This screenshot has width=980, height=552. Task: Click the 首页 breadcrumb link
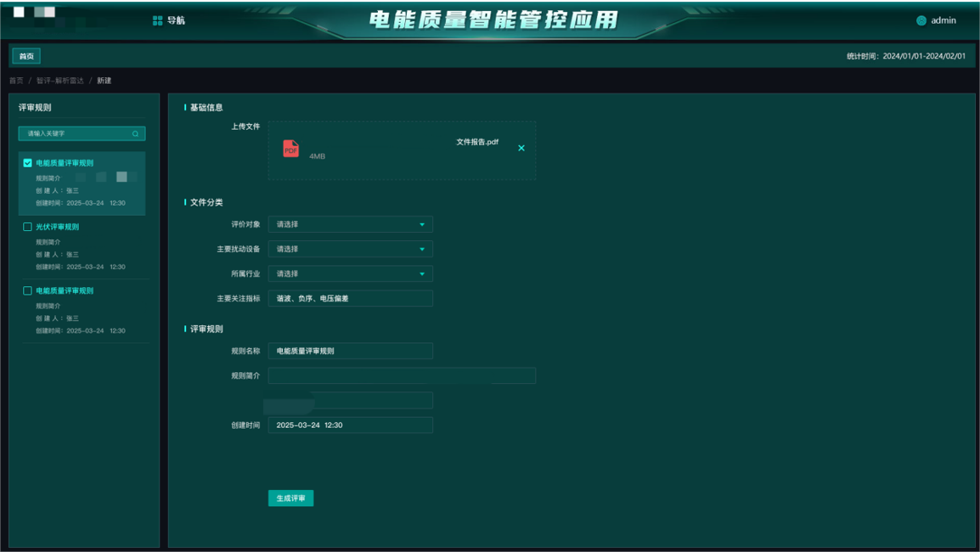coord(16,81)
